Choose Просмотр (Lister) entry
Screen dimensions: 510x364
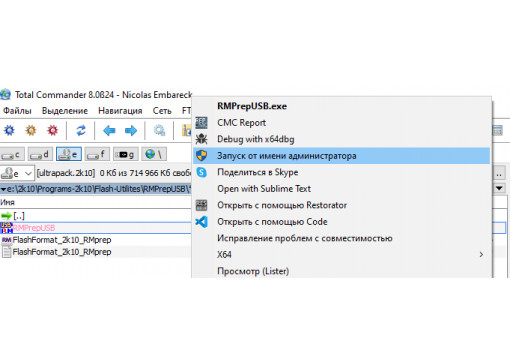(342, 271)
